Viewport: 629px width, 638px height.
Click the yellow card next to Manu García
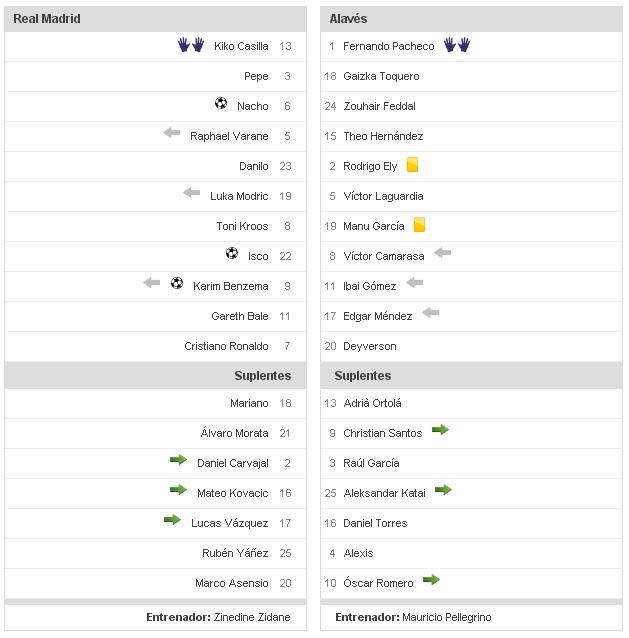coord(420,225)
